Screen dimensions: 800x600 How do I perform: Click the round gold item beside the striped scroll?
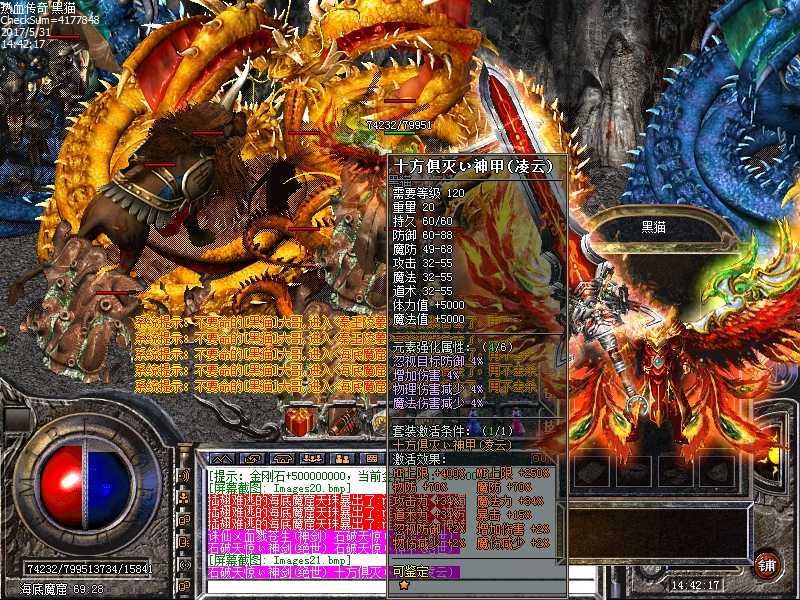(381, 423)
